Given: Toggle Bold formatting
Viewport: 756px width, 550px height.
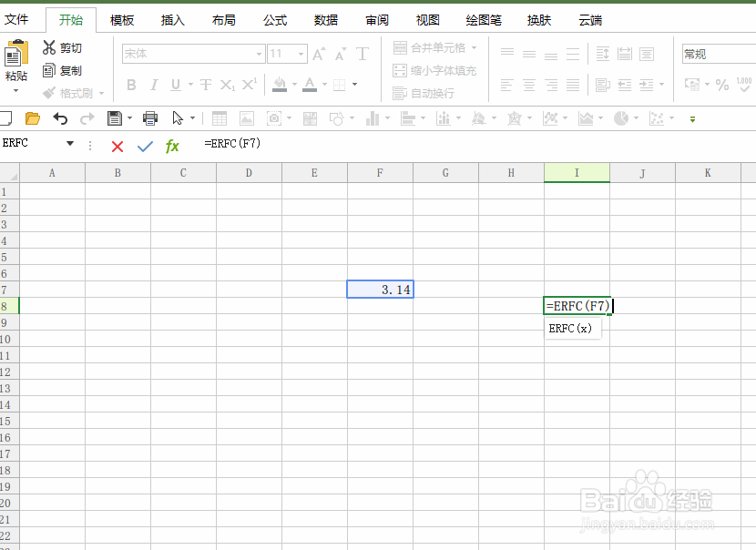Looking at the screenshot, I should click(131, 86).
